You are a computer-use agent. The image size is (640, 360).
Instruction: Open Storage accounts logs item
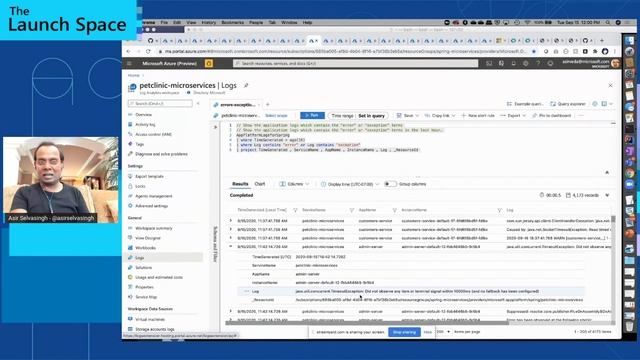pos(155,329)
